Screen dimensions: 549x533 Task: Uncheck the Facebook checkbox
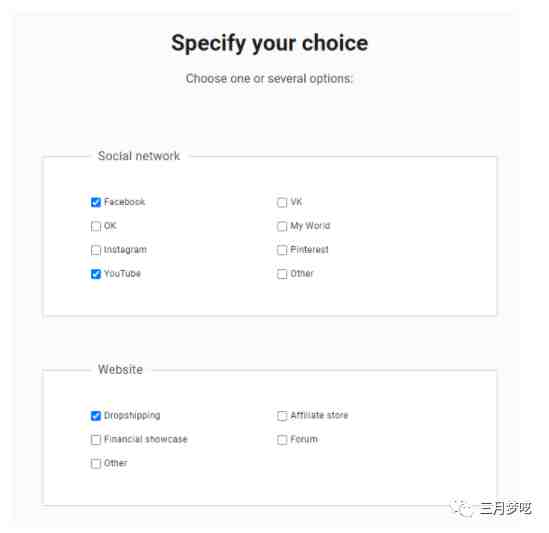pyautogui.click(x=96, y=202)
